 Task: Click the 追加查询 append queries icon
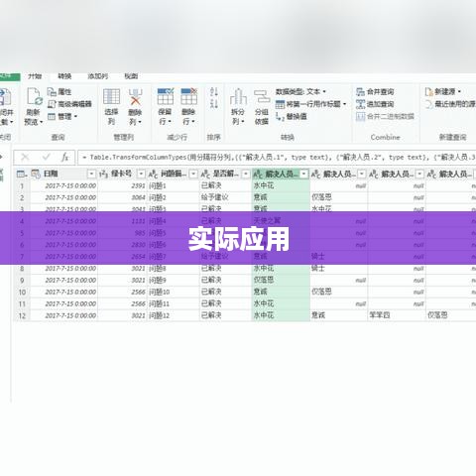360,104
